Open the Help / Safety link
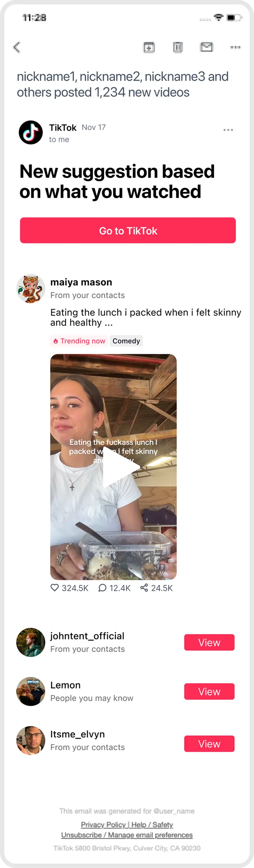Viewport: 254px width, 868px height. point(152,825)
